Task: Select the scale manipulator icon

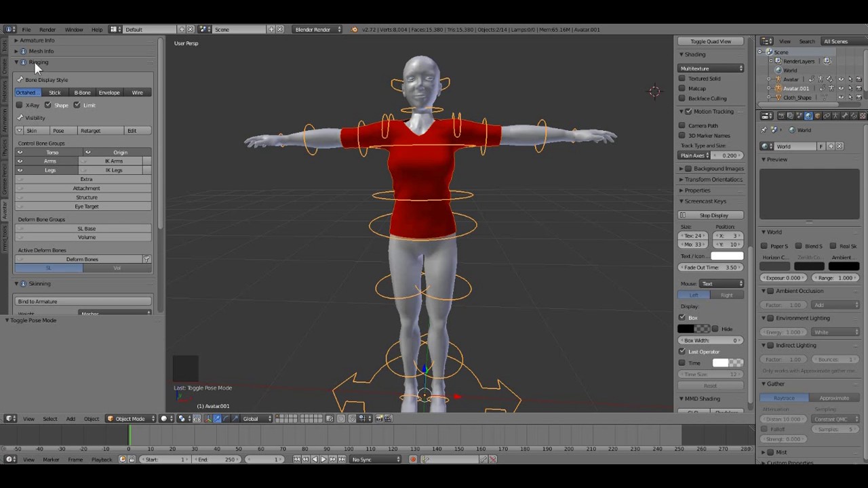Action: 235,418
